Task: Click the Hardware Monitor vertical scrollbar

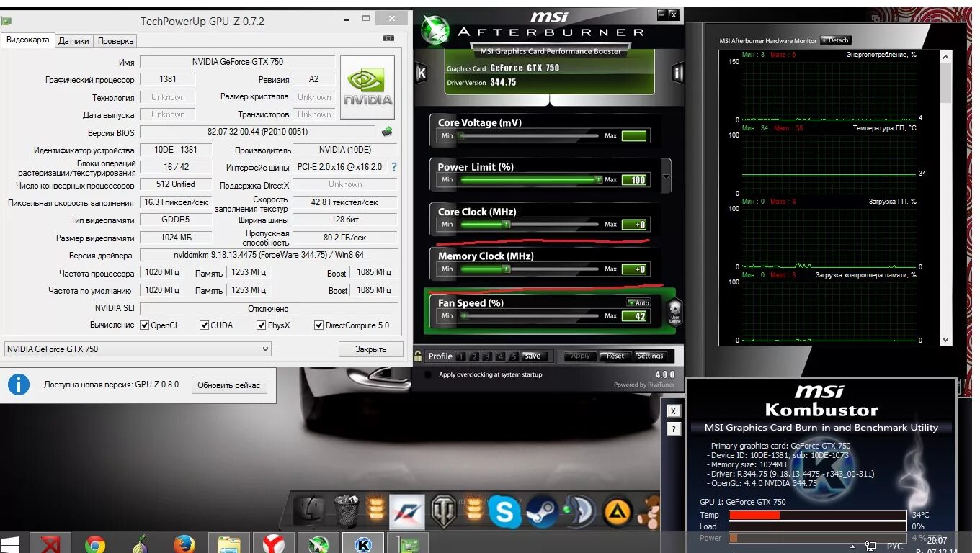Action: click(947, 198)
